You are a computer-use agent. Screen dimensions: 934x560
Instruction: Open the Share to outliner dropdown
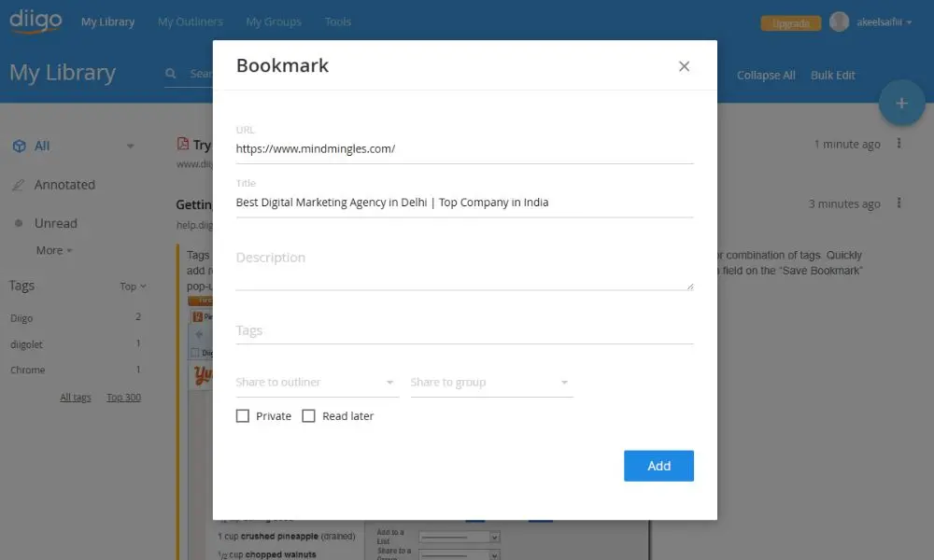pos(317,382)
